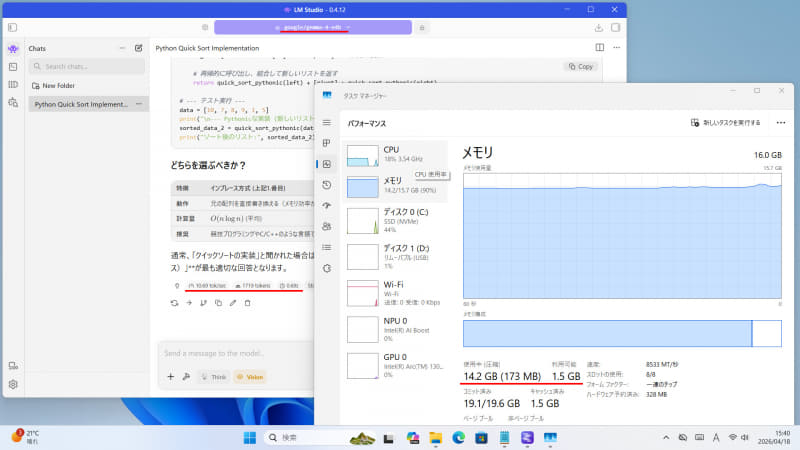
Task: Attach a file with the plus icon
Action: 170,377
